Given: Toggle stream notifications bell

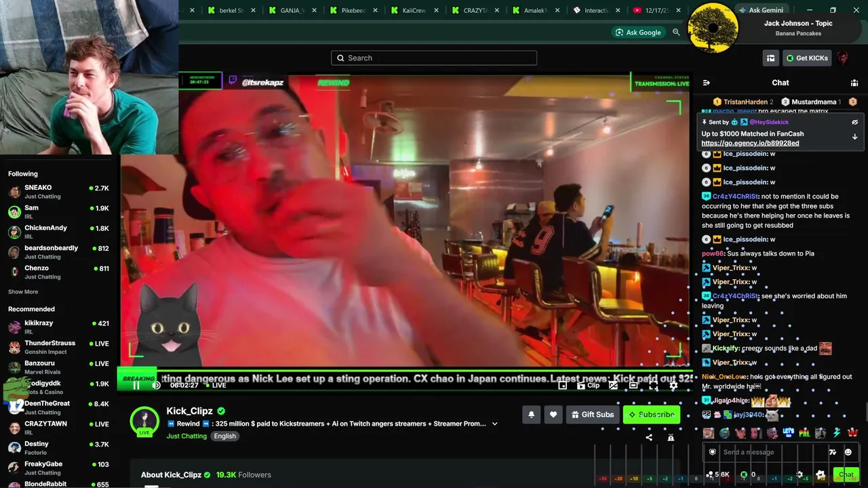Looking at the screenshot, I should 532,415.
